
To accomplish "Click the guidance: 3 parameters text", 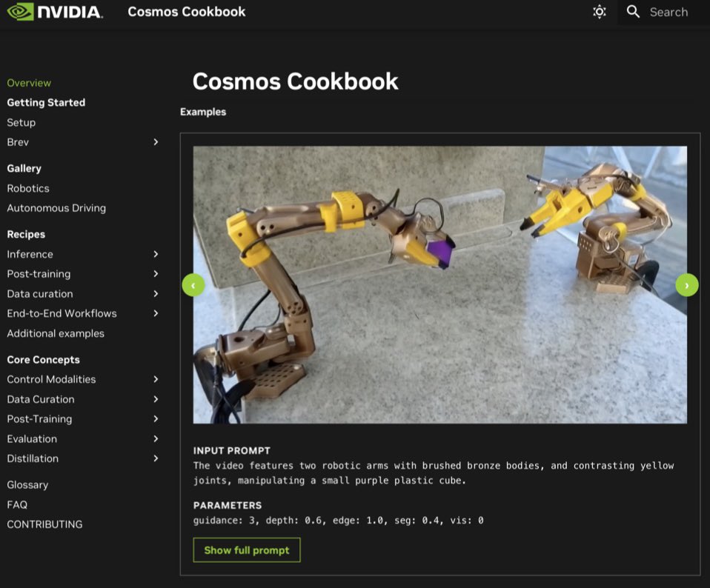I will pyautogui.click(x=338, y=520).
